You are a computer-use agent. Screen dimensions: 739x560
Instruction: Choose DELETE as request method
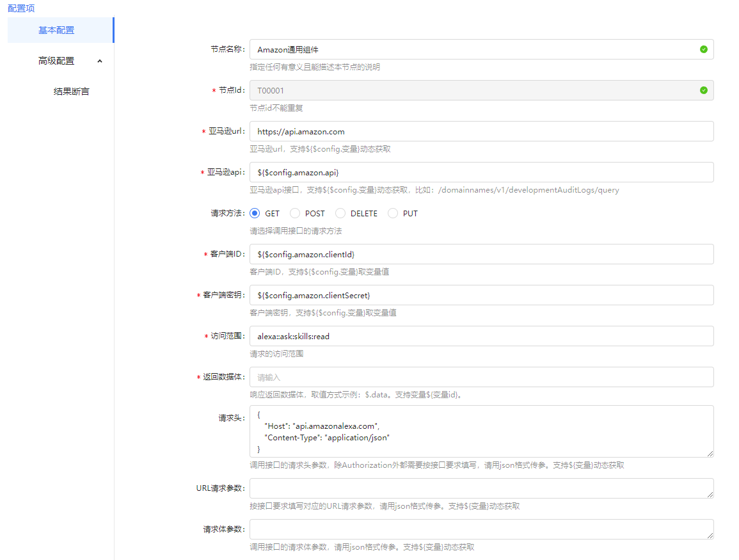coord(340,213)
